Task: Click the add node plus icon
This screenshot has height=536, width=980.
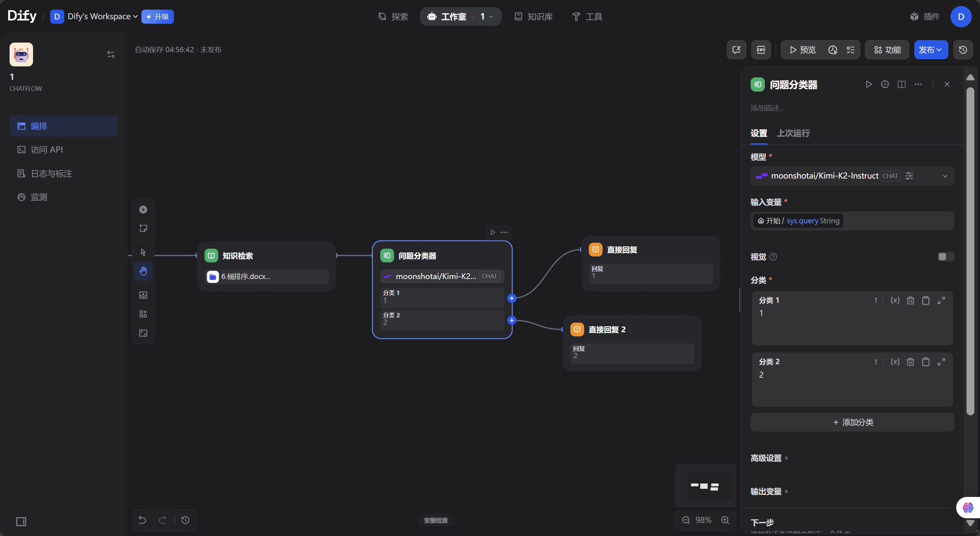Action: pos(143,209)
